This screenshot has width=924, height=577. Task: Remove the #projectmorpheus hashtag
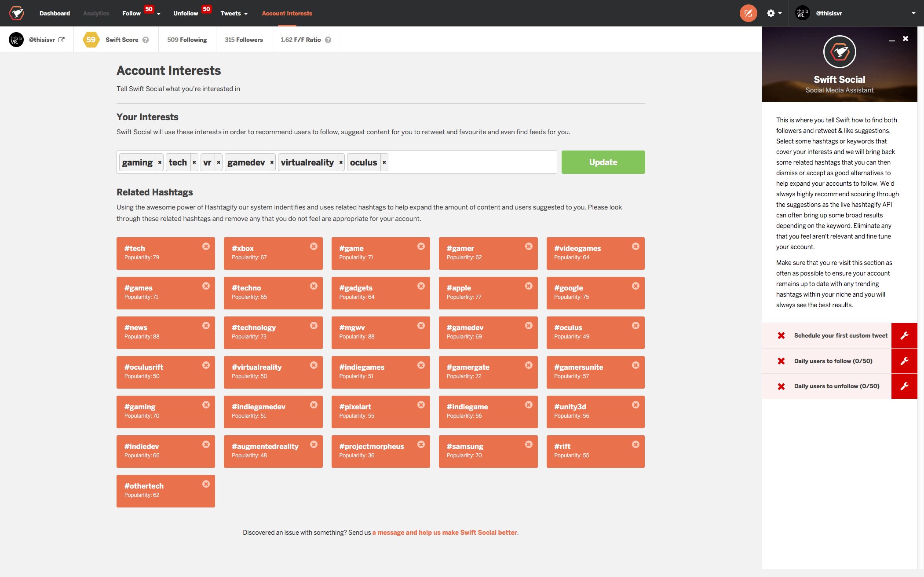click(421, 445)
